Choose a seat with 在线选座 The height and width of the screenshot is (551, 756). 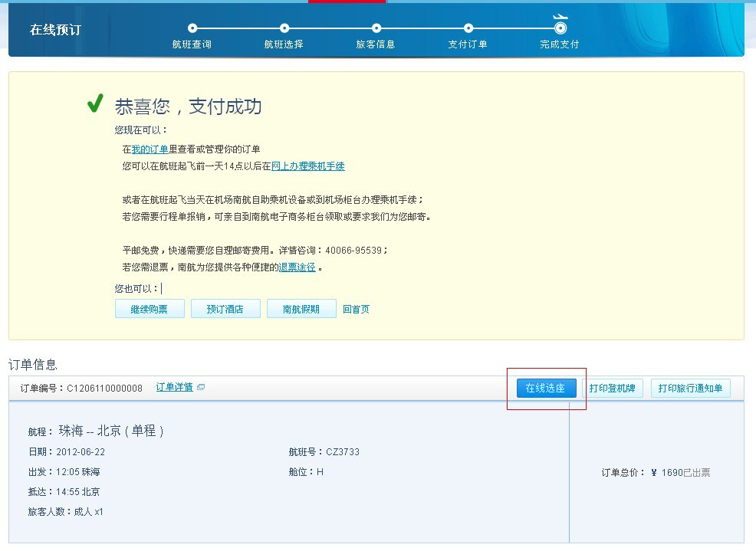(x=545, y=389)
